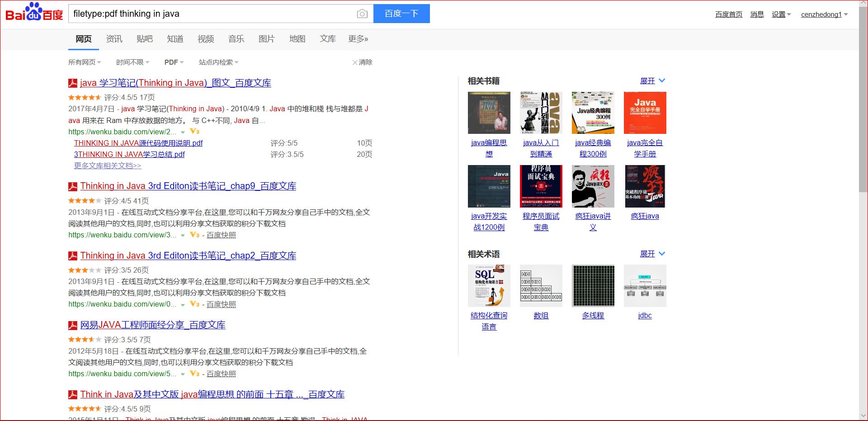Click PDF icon of java 学习笔记 result

click(x=73, y=83)
